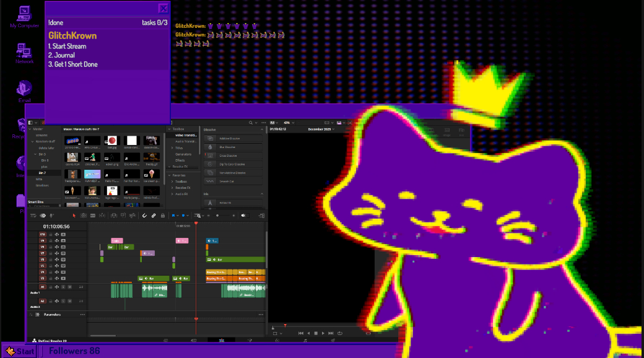Mute Audio 1 track with M button
The width and height of the screenshot is (644, 358).
[x=69, y=287]
